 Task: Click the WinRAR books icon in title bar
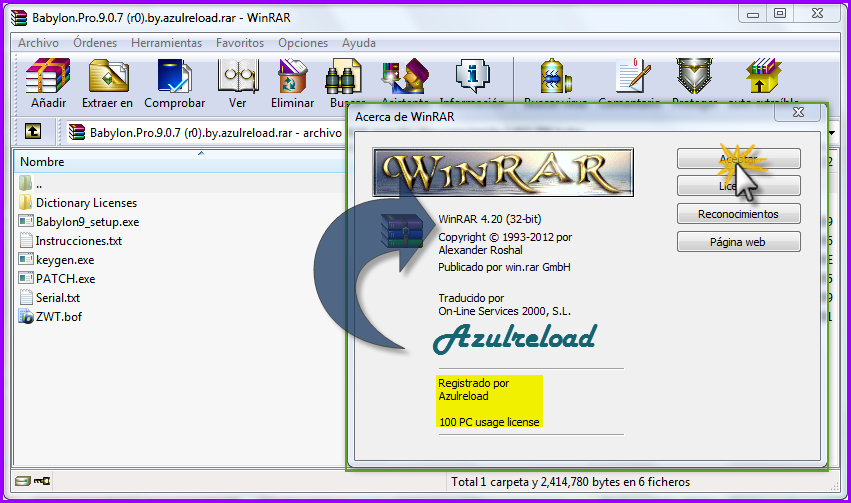tap(18, 17)
